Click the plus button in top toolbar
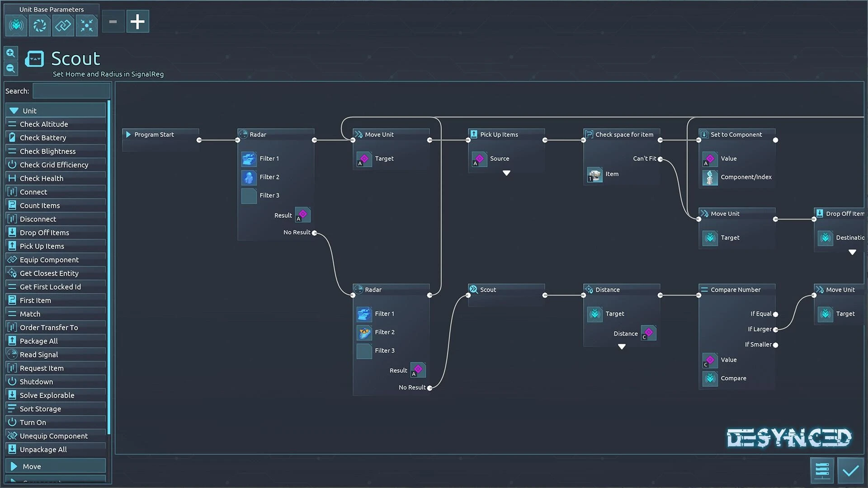The height and width of the screenshot is (488, 868). (137, 22)
